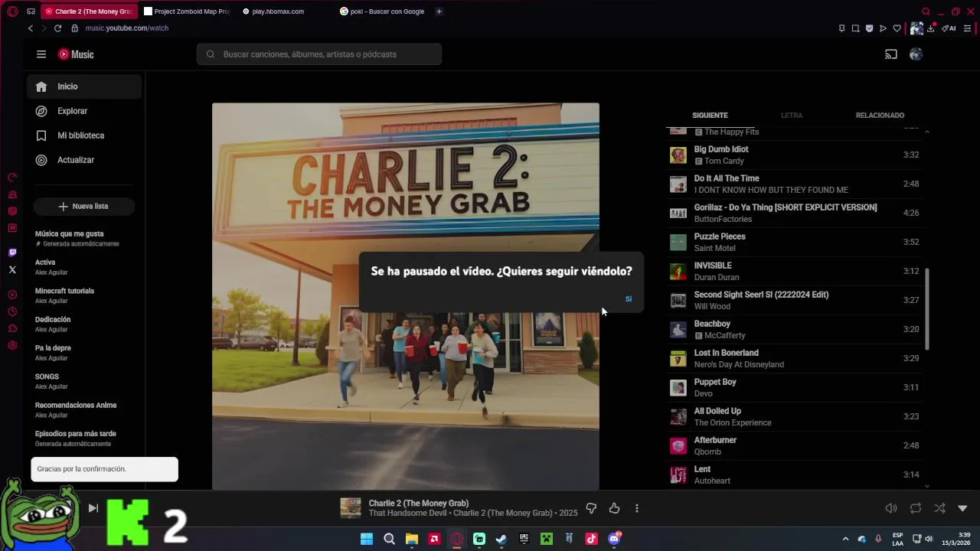
Task: Open the three-dot menu in player bar
Action: 636,508
